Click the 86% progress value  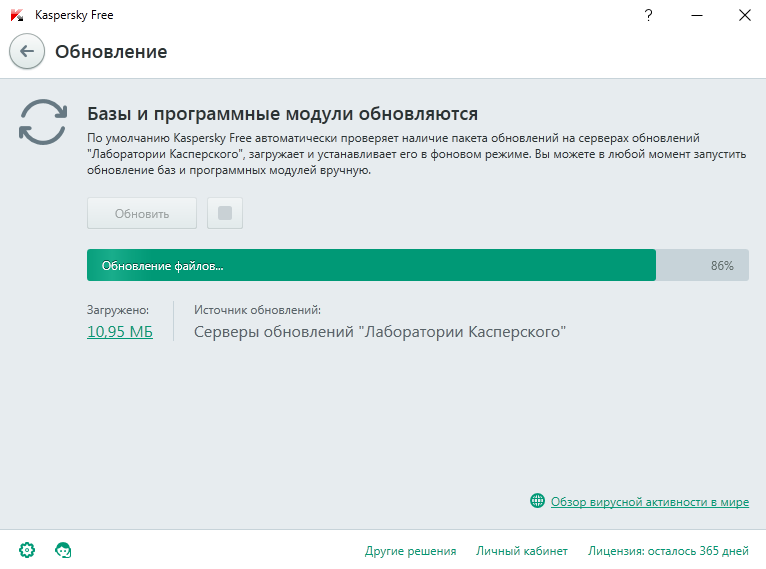coord(722,266)
